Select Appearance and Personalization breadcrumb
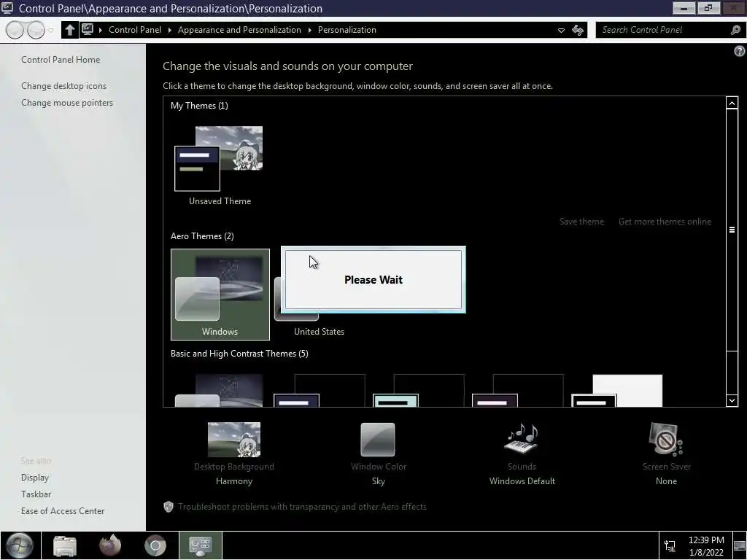Screen dimensions: 747x560 239,29
